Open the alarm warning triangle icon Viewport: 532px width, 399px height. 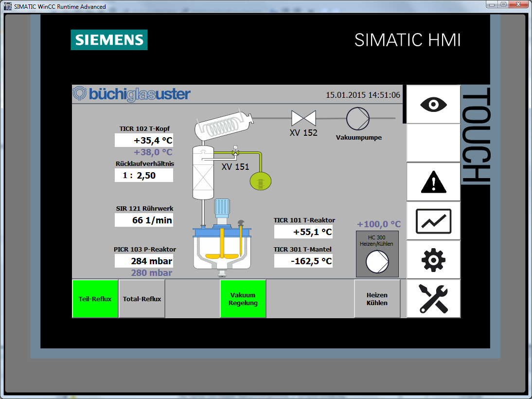tap(433, 182)
